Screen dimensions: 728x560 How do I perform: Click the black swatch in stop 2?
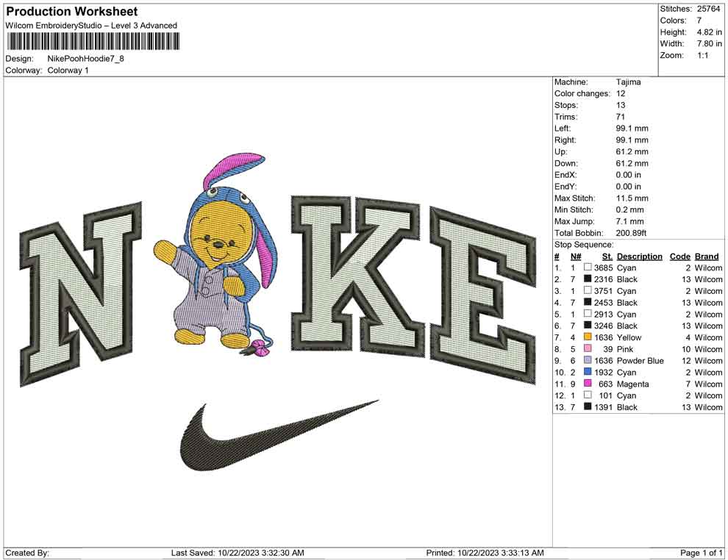(588, 279)
